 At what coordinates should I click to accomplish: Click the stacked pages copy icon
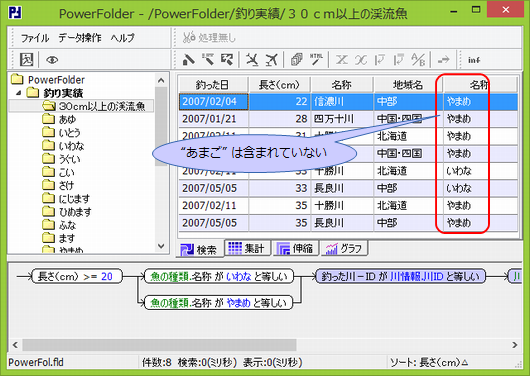[296, 60]
